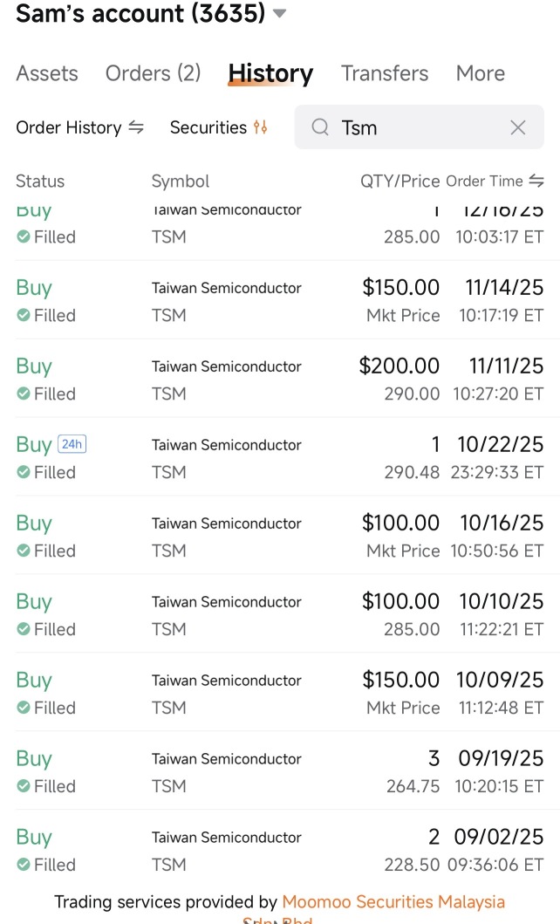Click Filled checkmark icon for 10/16/25 order
This screenshot has width=560, height=924.
[x=24, y=551]
